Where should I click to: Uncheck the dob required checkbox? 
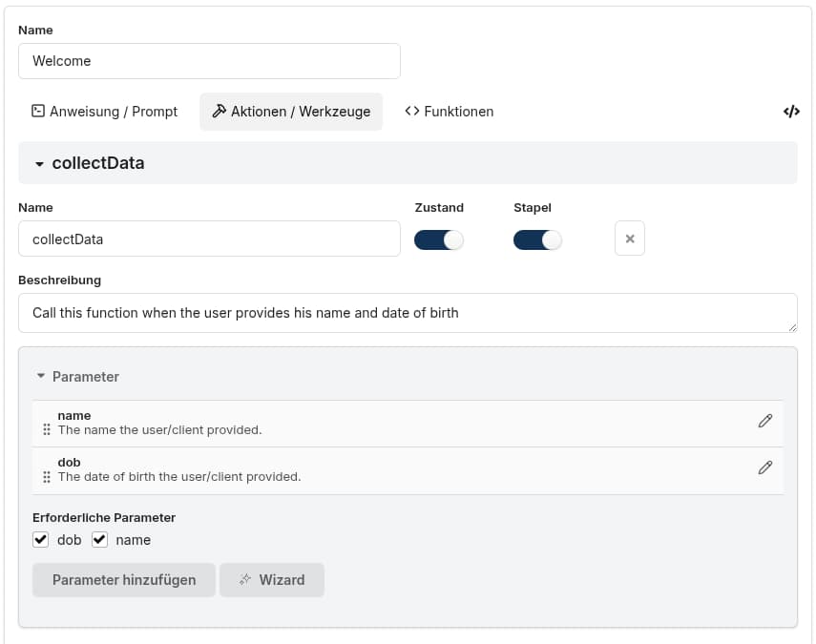tap(41, 540)
